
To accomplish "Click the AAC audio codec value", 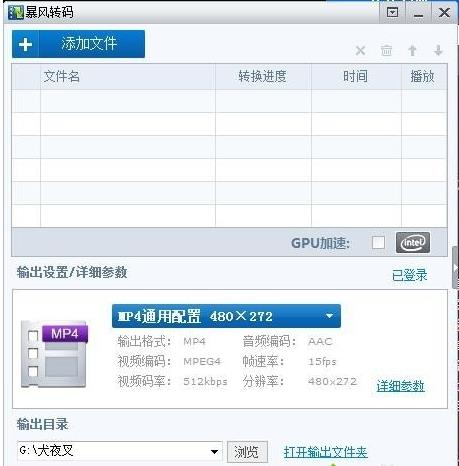I will (x=320, y=341).
